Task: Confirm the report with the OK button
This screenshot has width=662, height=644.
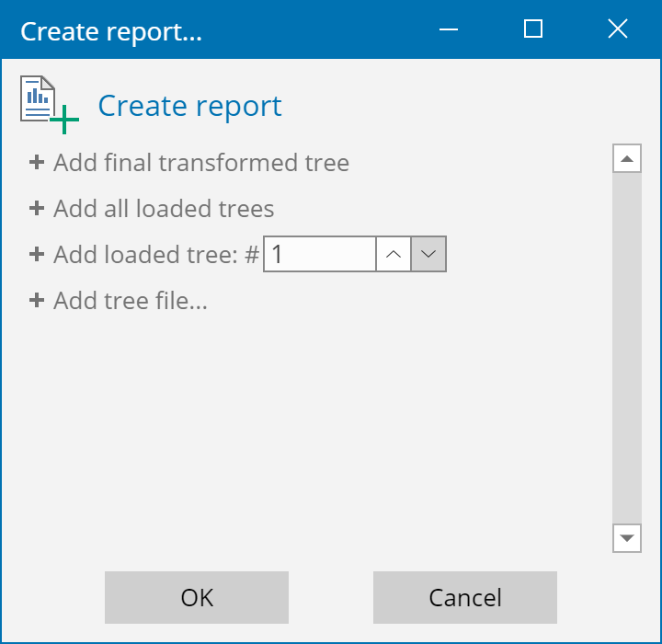Action: (197, 597)
